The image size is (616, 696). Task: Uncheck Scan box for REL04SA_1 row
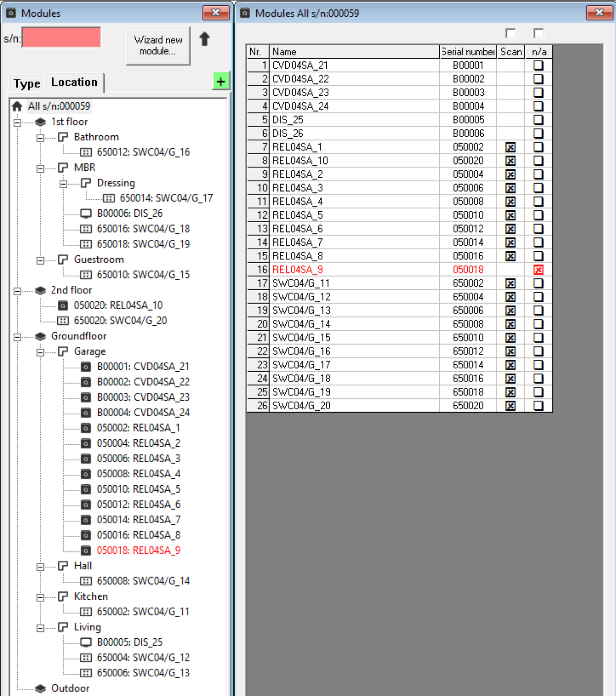click(510, 147)
